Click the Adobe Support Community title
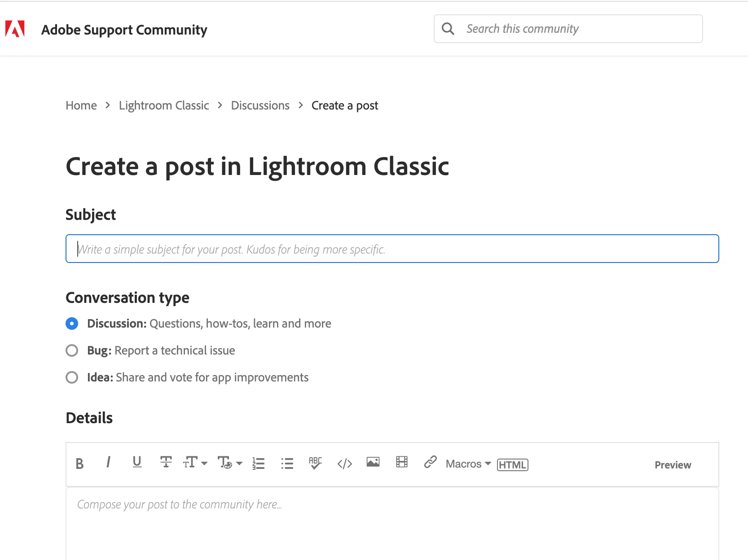 [124, 30]
